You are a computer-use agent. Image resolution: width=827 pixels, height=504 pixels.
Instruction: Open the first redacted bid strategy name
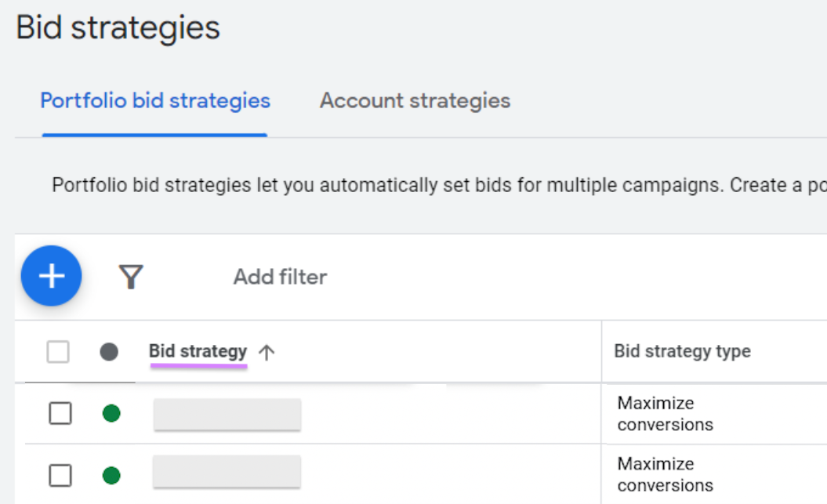[227, 415]
